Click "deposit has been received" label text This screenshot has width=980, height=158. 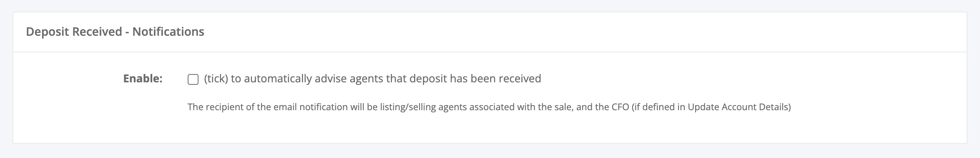click(x=475, y=79)
